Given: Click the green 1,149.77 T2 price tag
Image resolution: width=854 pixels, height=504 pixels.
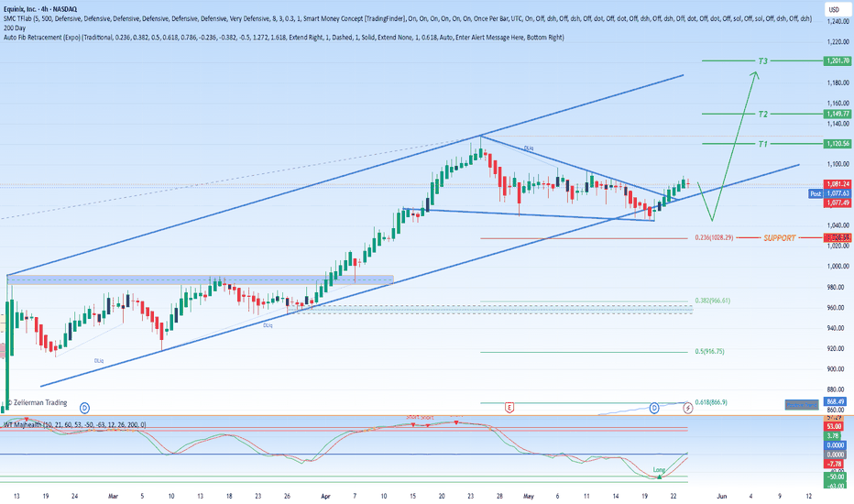Looking at the screenshot, I should (x=838, y=114).
